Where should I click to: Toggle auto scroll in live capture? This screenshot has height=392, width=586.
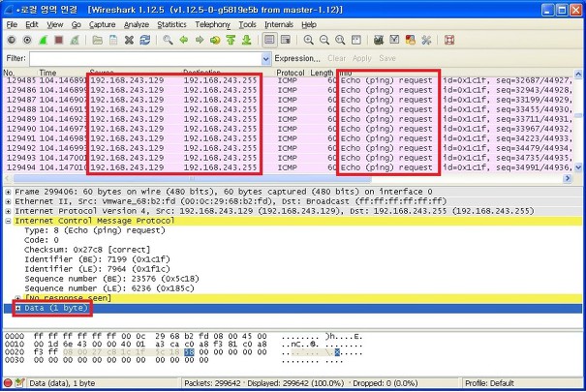pos(286,40)
